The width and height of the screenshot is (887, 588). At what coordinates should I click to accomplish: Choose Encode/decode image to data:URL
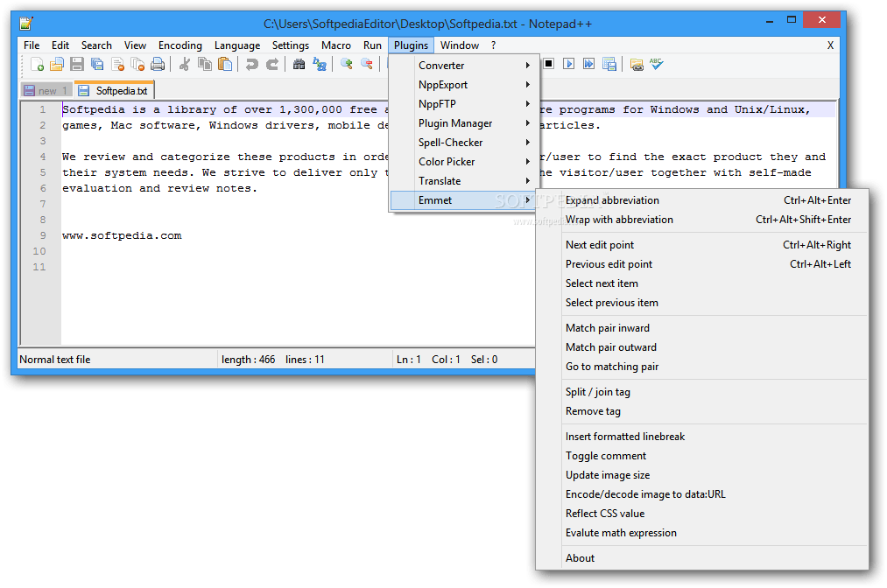(x=702, y=494)
